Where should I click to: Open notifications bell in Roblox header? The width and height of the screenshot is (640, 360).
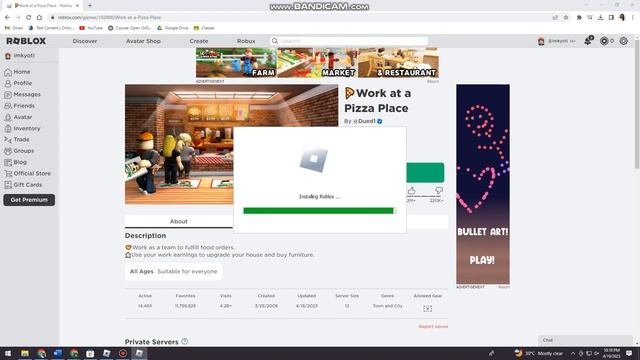tap(588, 41)
